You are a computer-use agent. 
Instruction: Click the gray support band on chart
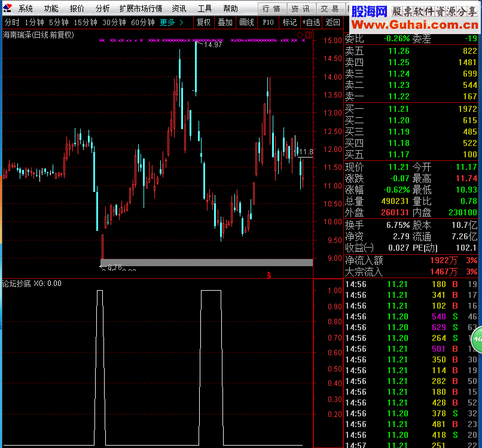coord(206,263)
